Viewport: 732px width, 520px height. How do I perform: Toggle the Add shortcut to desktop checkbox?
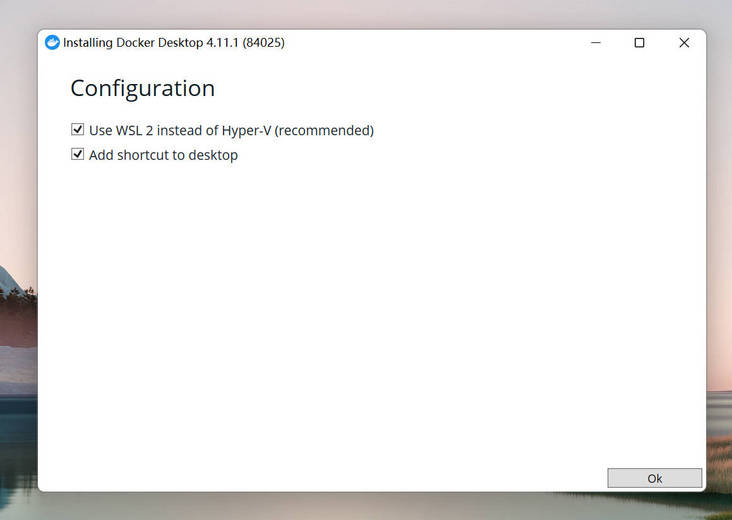pos(77,155)
